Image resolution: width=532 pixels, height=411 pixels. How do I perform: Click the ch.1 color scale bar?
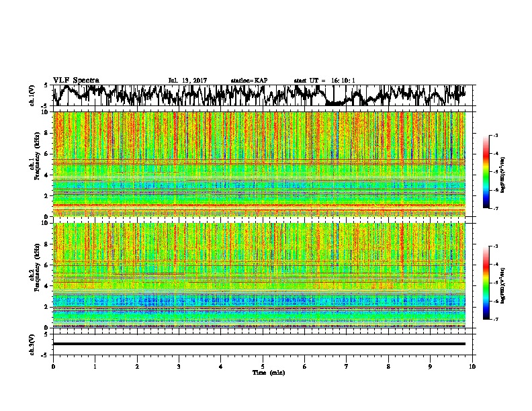(x=486, y=172)
